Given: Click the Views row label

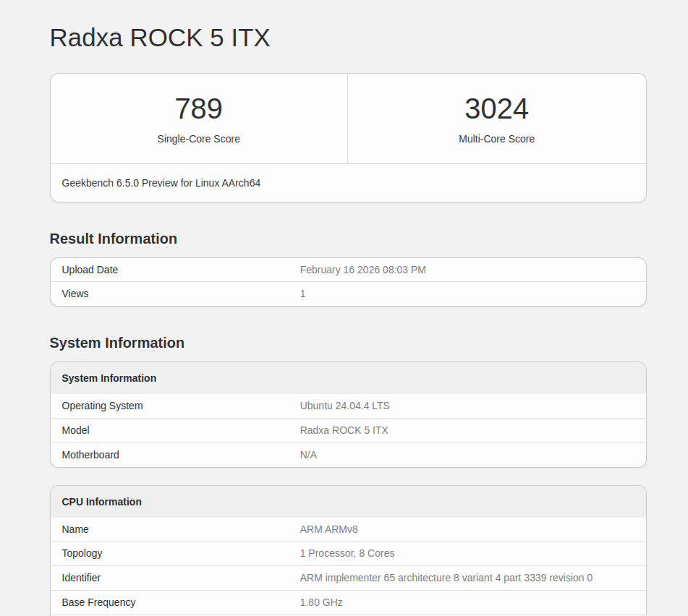Looking at the screenshot, I should coord(75,294).
